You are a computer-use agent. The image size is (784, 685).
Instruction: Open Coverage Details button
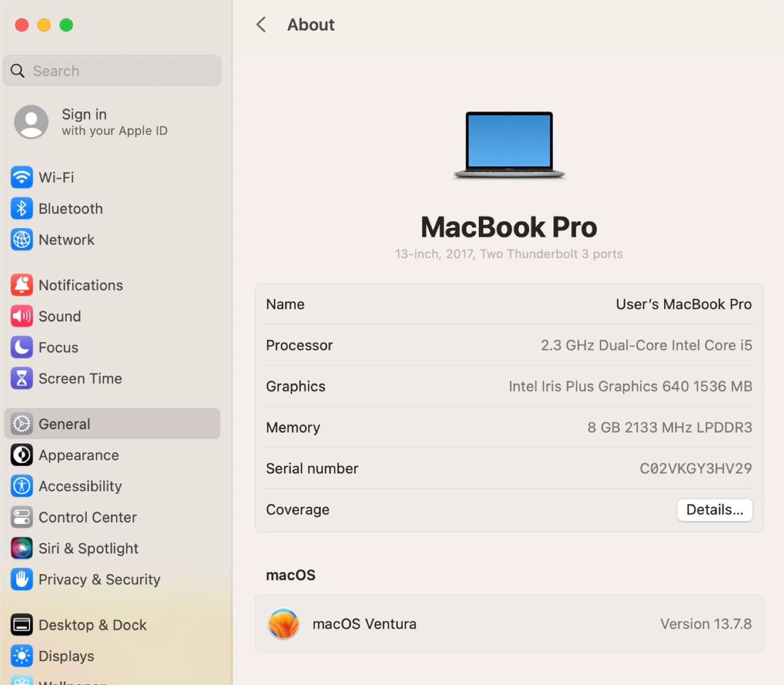[x=715, y=510]
